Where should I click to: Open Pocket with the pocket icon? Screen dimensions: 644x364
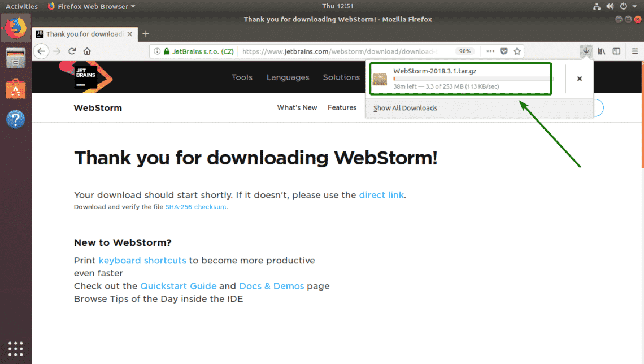pyautogui.click(x=503, y=51)
